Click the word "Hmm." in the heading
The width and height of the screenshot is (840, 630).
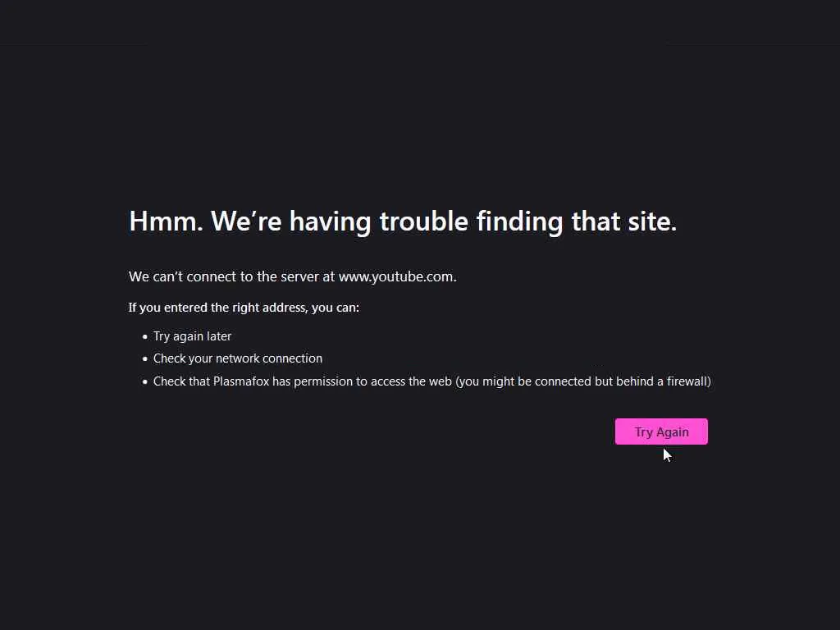point(166,221)
